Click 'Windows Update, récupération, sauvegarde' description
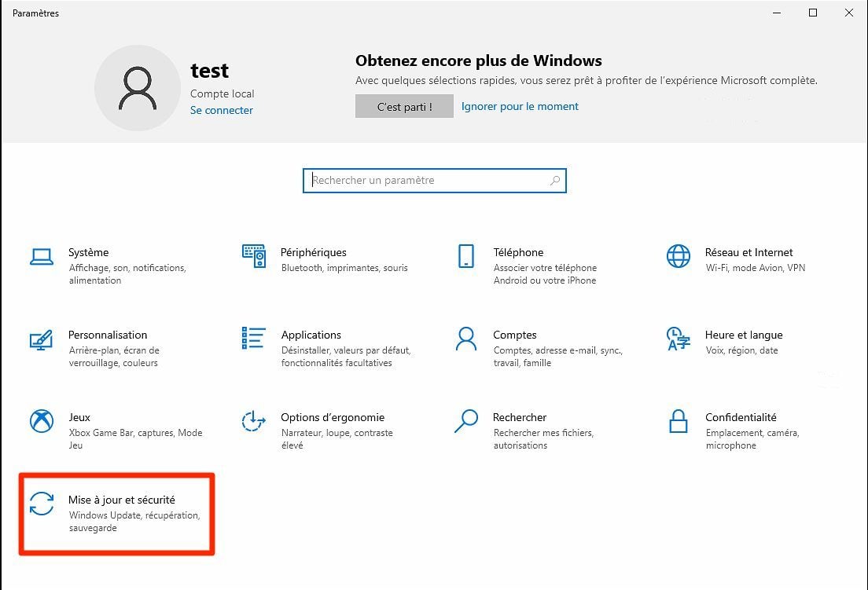 coord(134,522)
